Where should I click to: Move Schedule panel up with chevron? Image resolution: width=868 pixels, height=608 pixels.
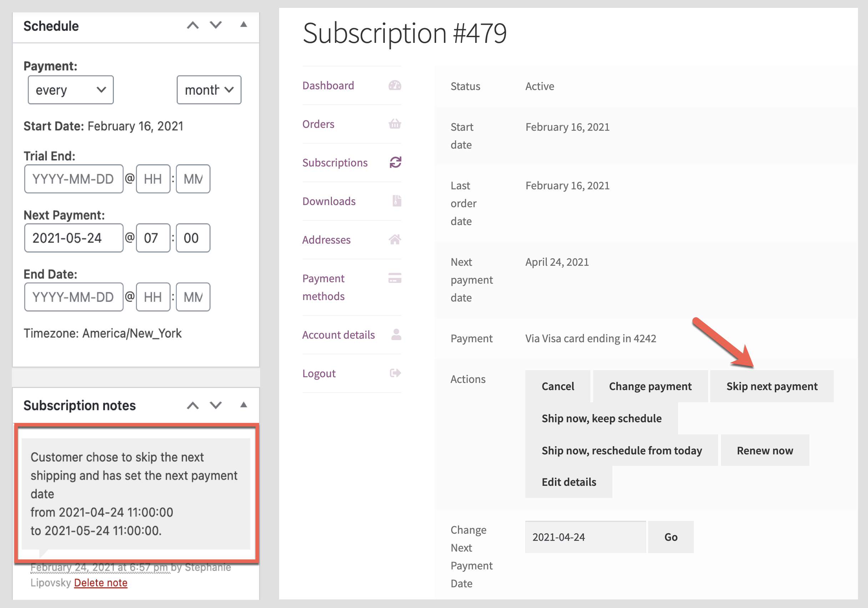click(193, 26)
